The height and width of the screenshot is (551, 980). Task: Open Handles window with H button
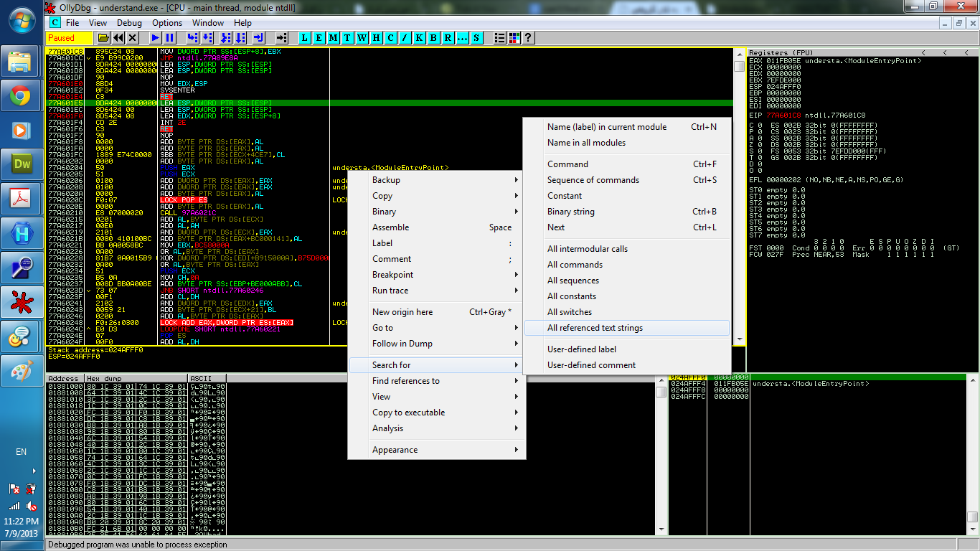pos(377,37)
